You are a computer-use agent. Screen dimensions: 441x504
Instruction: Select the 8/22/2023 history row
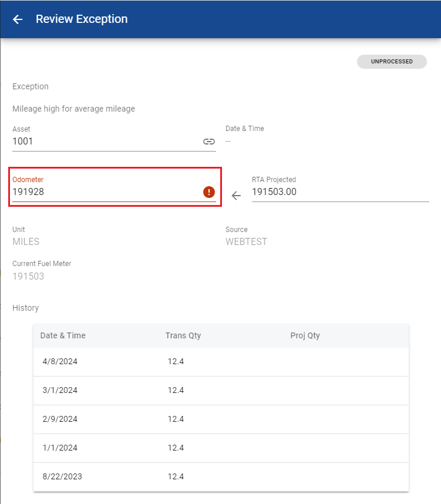pos(221,477)
